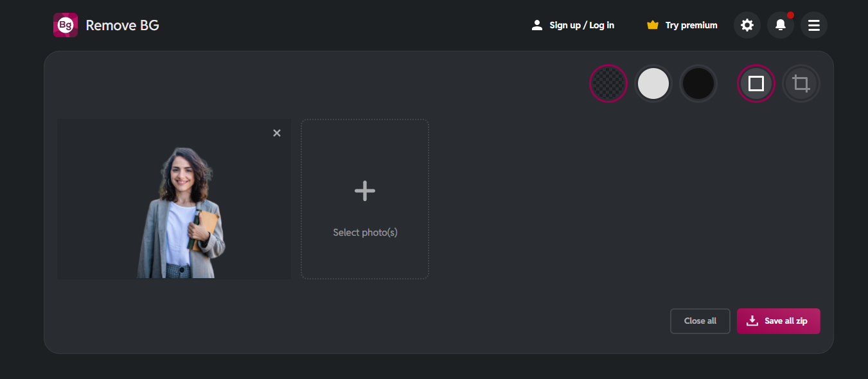Toggle the crop to subject mode
The width and height of the screenshot is (868, 379).
(801, 84)
